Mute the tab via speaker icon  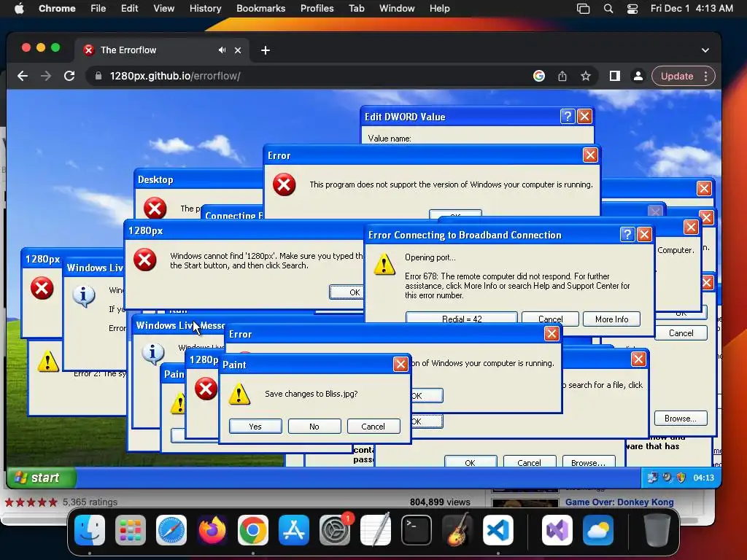tap(222, 50)
